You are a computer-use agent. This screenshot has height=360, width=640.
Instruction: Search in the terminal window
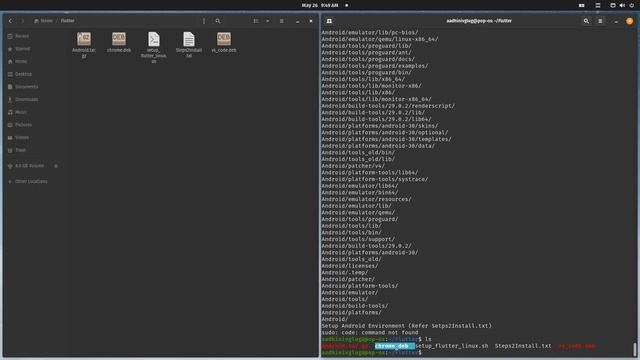[586, 21]
